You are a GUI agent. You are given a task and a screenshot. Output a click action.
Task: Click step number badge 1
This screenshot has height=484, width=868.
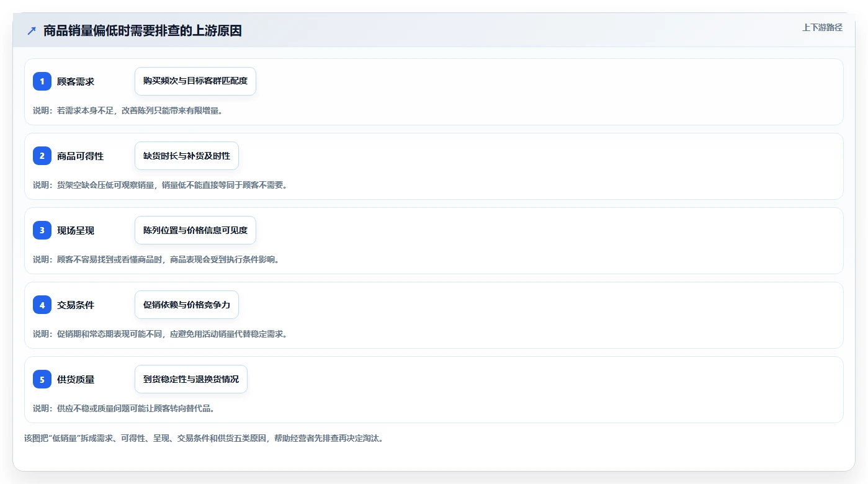coord(42,81)
